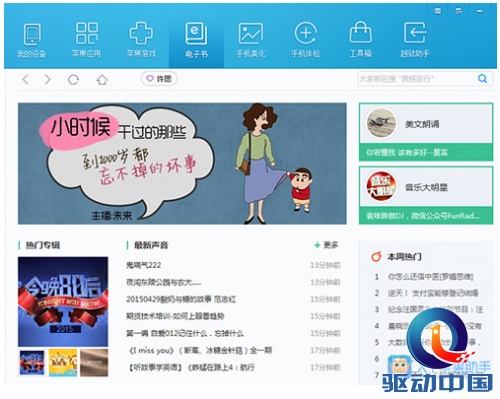Click the 许愿 wish button

(x=159, y=79)
